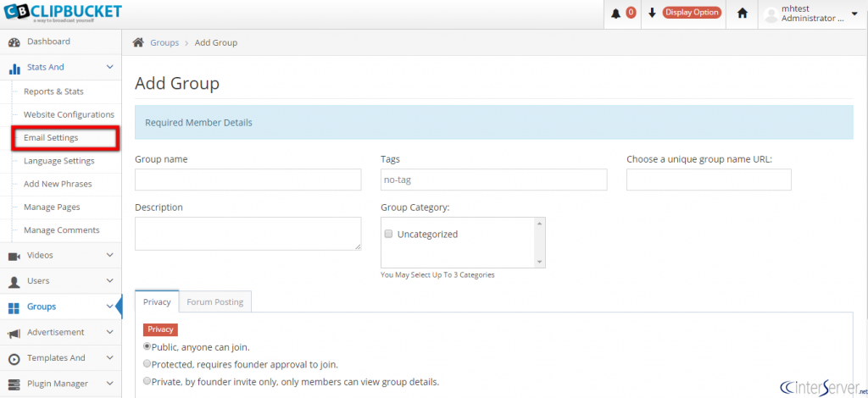Open Website Configurations submenu item
The width and height of the screenshot is (868, 398).
tap(69, 114)
